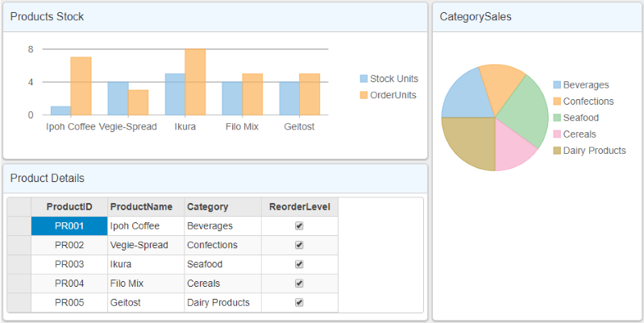Click the ReorderLevel column header

coord(299,207)
